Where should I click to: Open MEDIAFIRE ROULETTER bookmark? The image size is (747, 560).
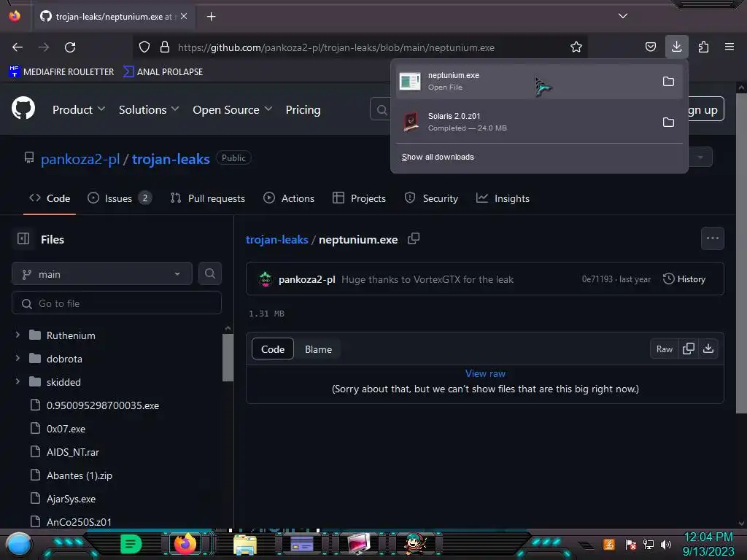point(61,72)
